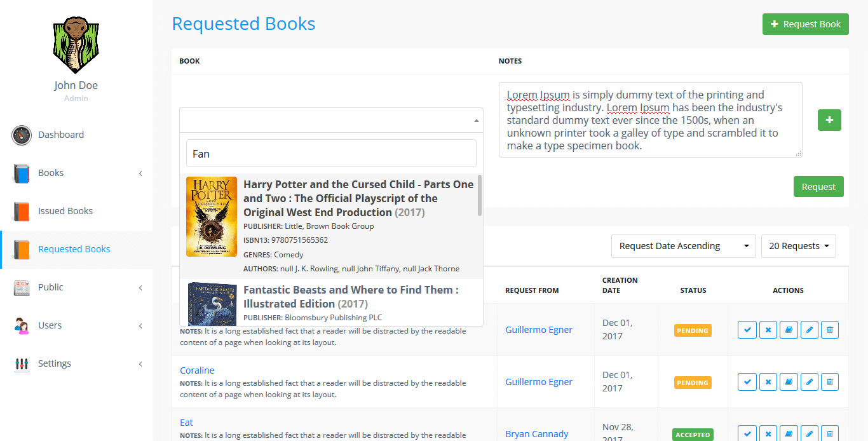
Task: Open the Settings sidebar menu
Action: [76, 363]
